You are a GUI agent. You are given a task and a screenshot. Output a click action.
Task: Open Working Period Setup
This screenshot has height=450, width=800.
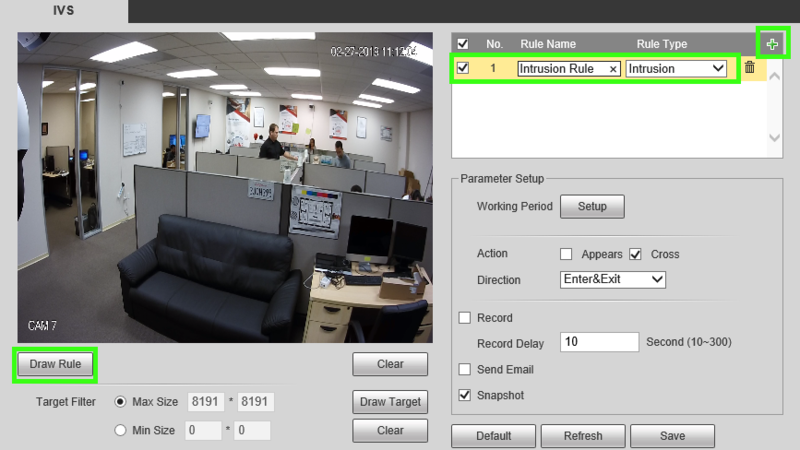592,207
